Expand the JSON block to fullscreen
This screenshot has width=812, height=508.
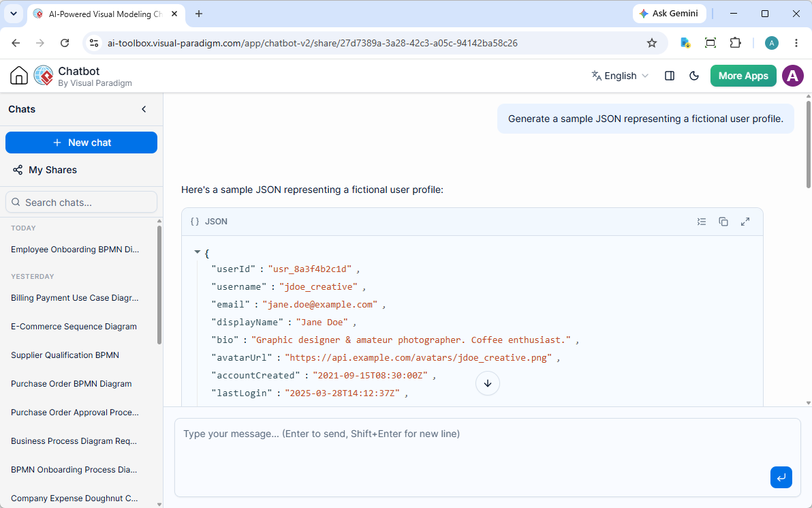click(x=745, y=222)
